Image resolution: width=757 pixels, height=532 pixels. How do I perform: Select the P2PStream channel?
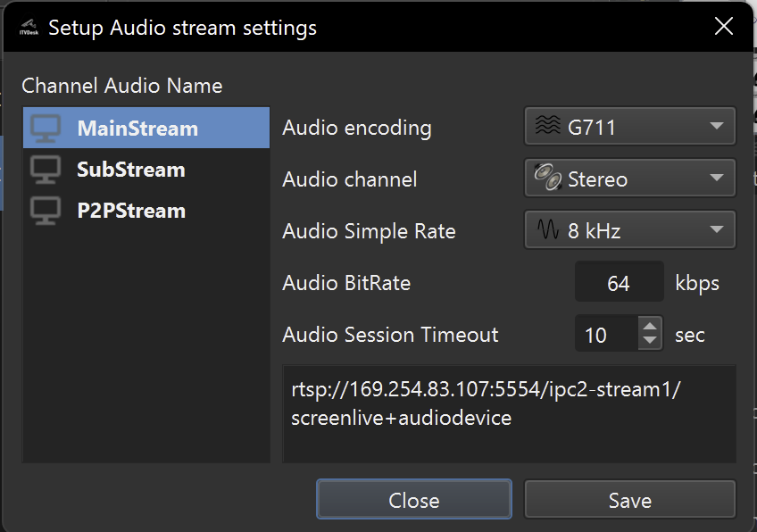point(130,211)
